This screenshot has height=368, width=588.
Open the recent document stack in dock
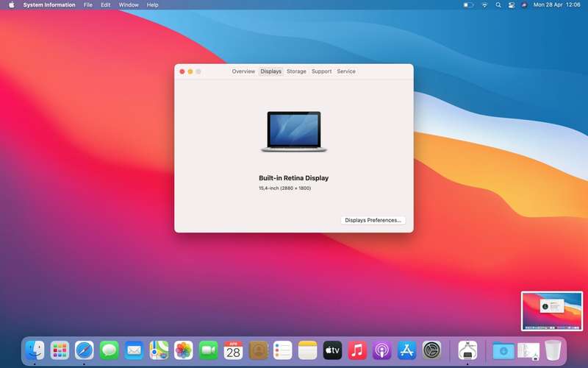tap(528, 350)
